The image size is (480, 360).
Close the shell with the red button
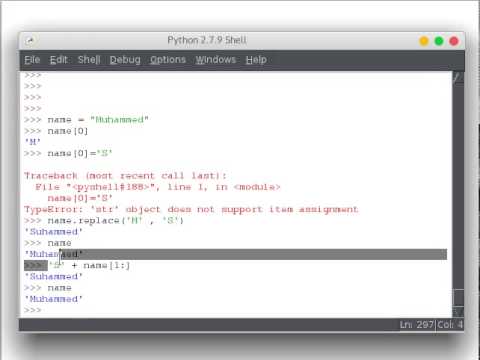coord(454,41)
